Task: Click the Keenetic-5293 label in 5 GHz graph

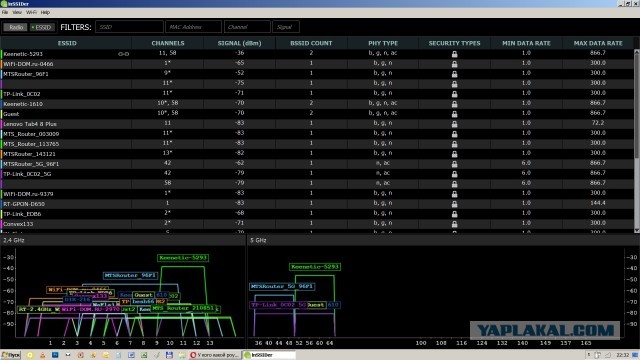Action: click(x=315, y=267)
